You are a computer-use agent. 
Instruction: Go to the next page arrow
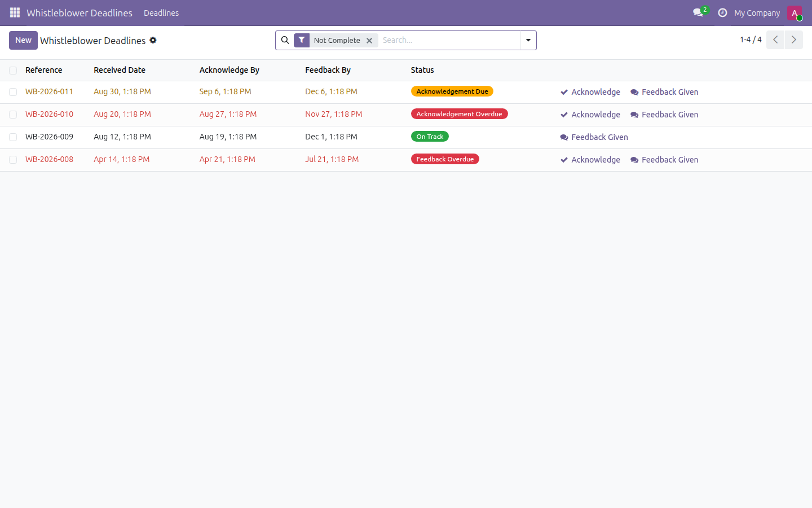794,40
